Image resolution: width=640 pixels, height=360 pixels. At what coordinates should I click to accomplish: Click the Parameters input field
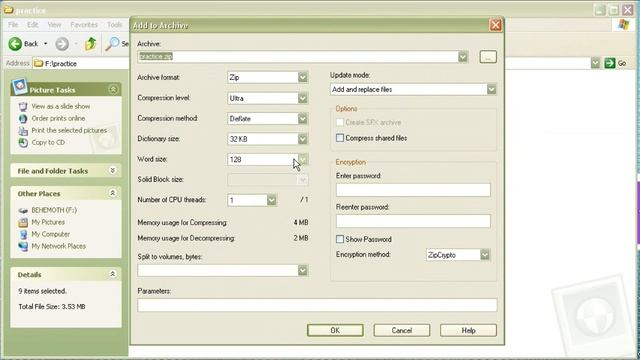[x=317, y=305]
